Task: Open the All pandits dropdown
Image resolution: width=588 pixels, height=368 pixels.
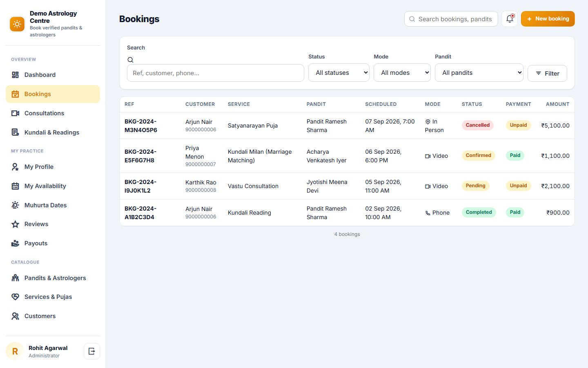Action: point(479,73)
